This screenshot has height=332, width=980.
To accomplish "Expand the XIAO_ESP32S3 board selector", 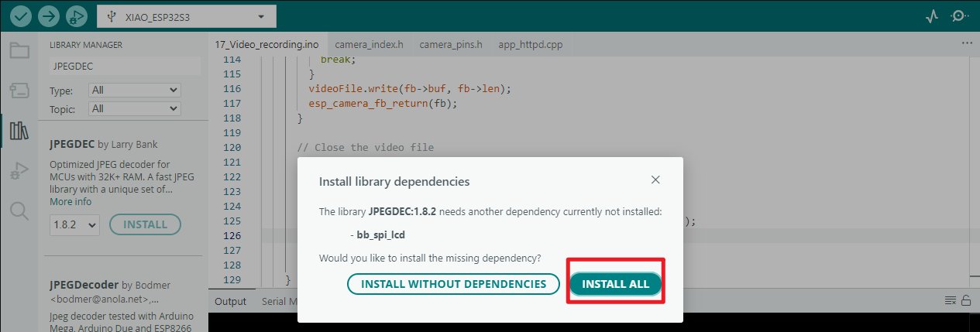I will (186, 16).
